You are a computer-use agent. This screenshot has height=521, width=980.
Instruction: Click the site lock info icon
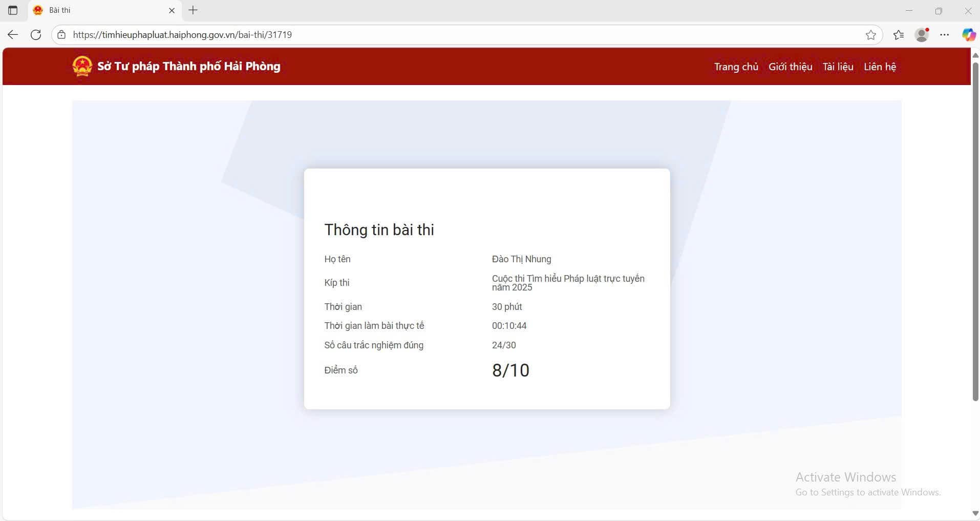[61, 35]
